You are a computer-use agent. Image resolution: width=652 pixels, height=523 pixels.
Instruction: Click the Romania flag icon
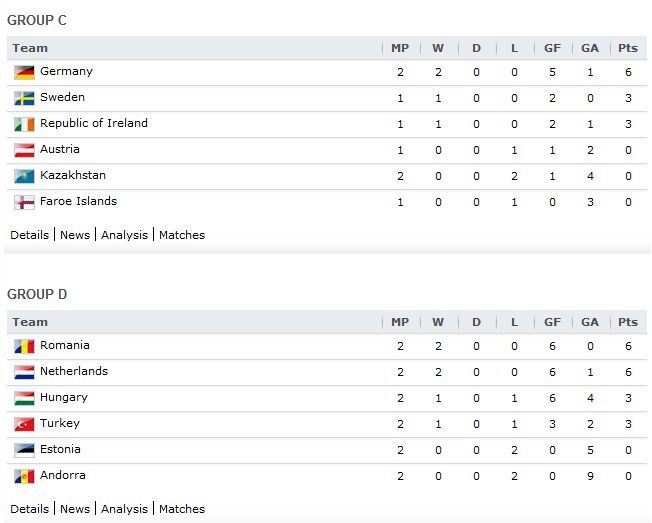[24, 346]
